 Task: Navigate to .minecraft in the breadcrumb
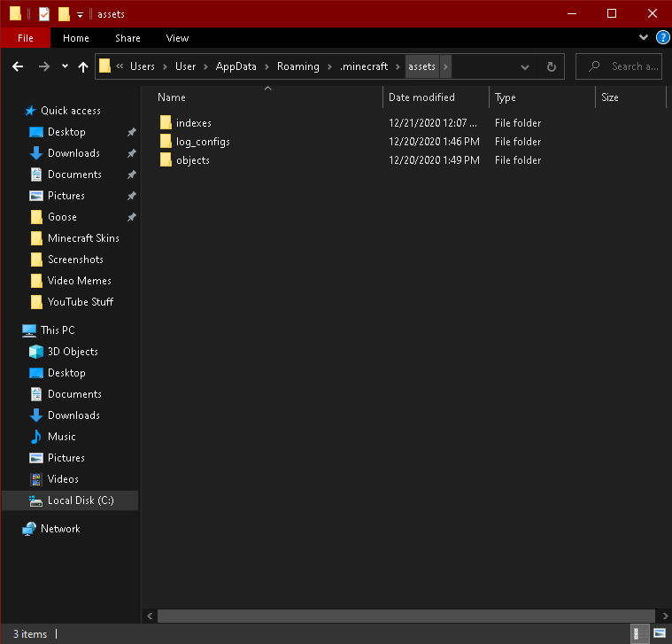point(363,66)
